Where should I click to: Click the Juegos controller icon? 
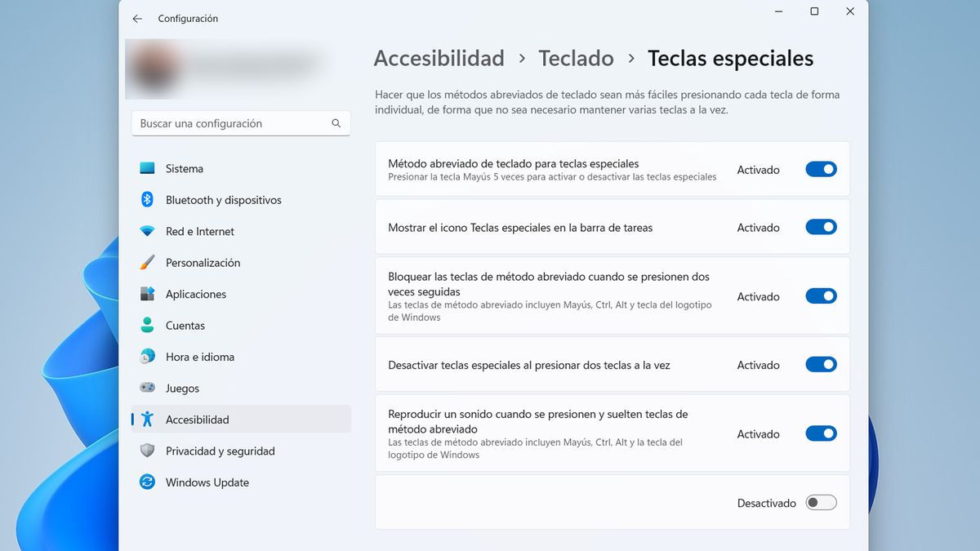pos(147,388)
